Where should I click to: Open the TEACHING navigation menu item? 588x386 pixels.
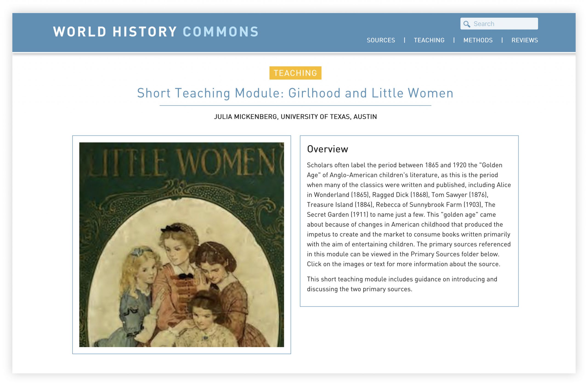429,40
